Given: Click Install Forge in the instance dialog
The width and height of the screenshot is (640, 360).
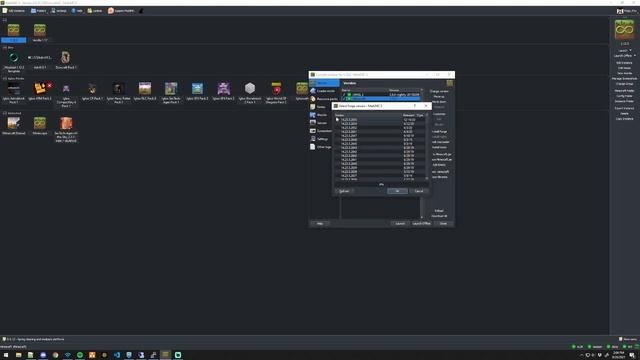Looking at the screenshot, I should [439, 131].
